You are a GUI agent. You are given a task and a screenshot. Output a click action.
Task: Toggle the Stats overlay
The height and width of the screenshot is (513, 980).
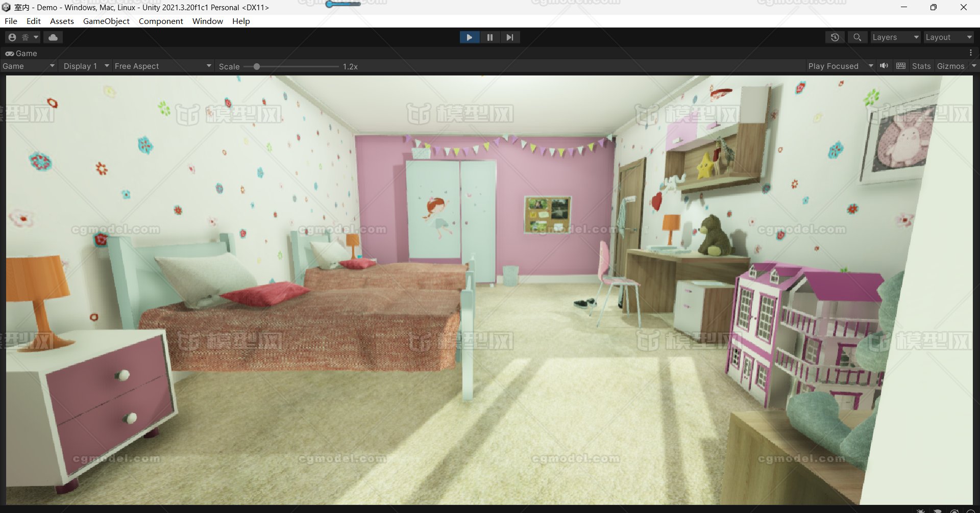pyautogui.click(x=921, y=66)
